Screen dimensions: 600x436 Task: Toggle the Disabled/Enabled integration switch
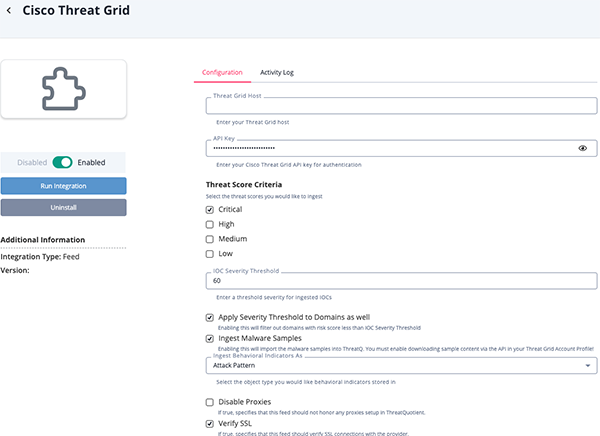(x=63, y=162)
